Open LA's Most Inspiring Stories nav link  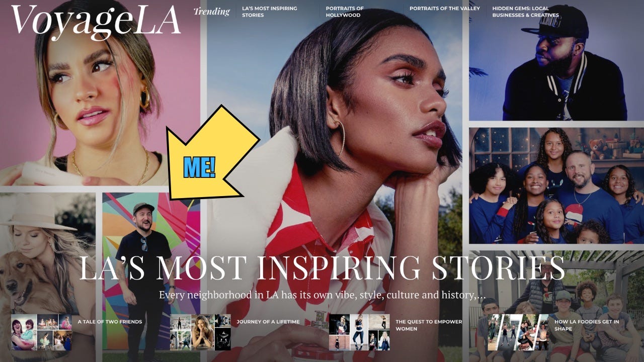(270, 12)
